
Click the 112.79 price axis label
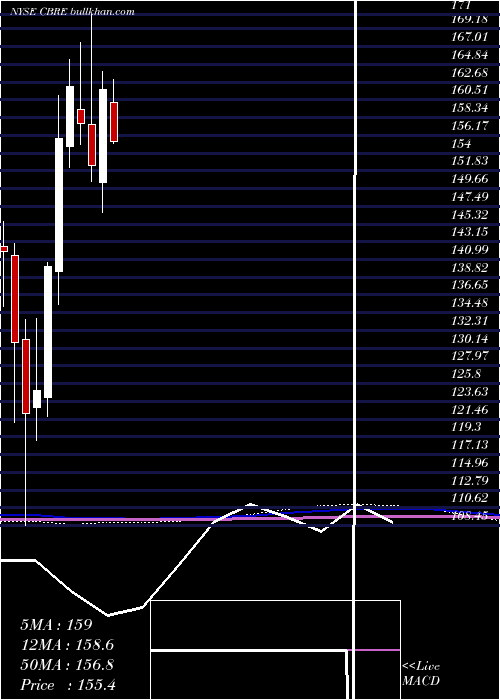(470, 480)
